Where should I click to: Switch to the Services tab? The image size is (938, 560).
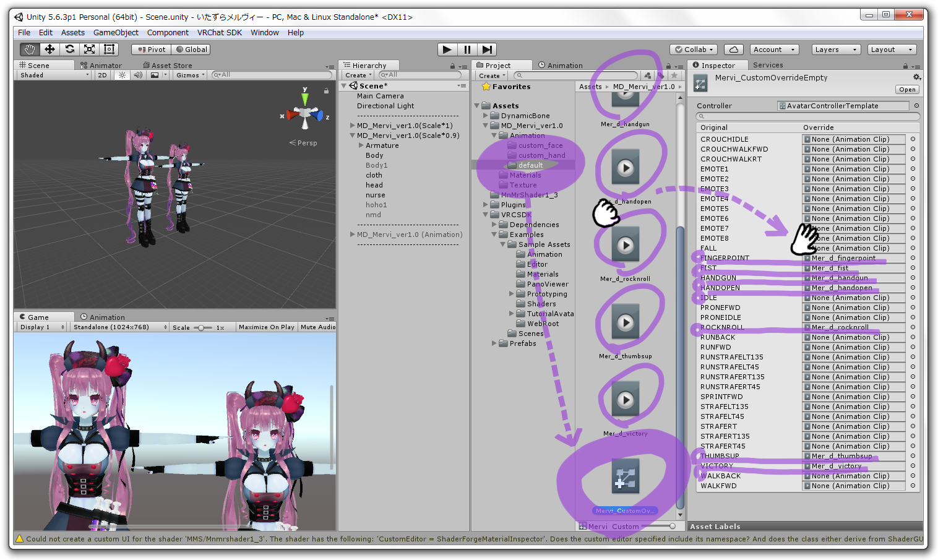[x=768, y=65]
